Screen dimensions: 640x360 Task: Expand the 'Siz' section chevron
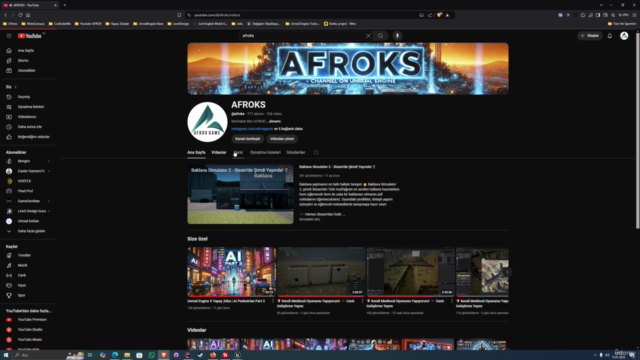(x=16, y=87)
